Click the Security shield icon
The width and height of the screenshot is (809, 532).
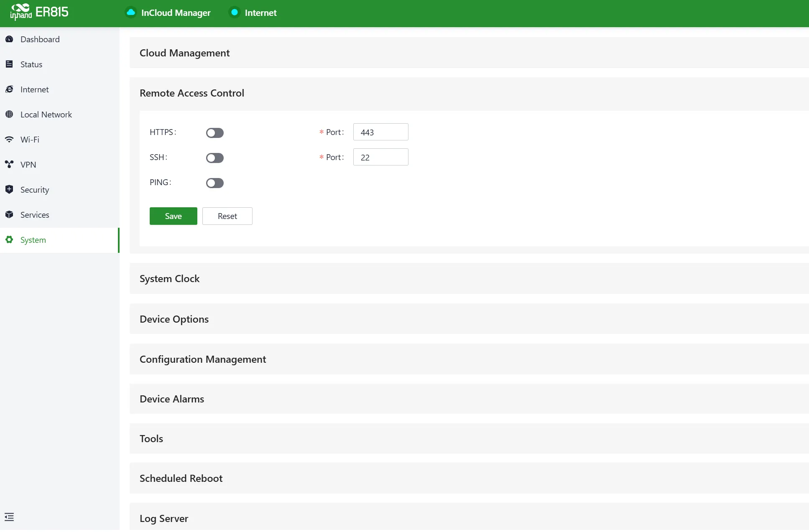[9, 190]
